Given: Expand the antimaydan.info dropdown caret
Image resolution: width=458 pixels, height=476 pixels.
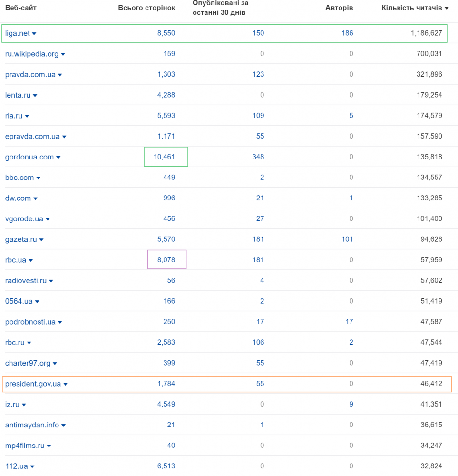Looking at the screenshot, I should [x=63, y=426].
